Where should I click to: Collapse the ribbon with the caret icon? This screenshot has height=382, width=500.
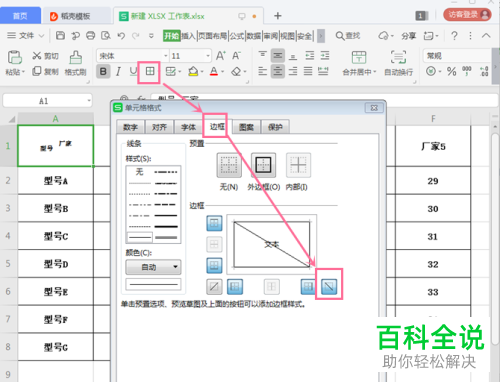point(486,35)
